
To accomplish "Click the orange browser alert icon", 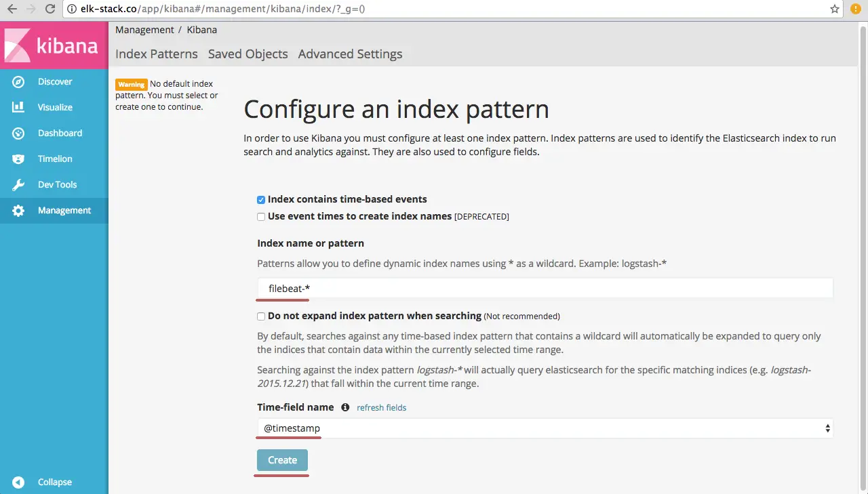I will [856, 9].
